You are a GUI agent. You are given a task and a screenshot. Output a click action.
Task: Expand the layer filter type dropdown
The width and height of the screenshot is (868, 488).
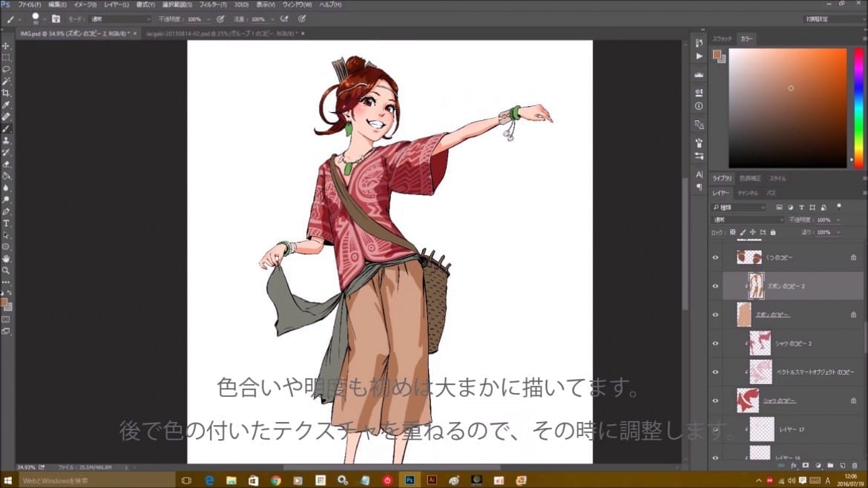tap(738, 208)
